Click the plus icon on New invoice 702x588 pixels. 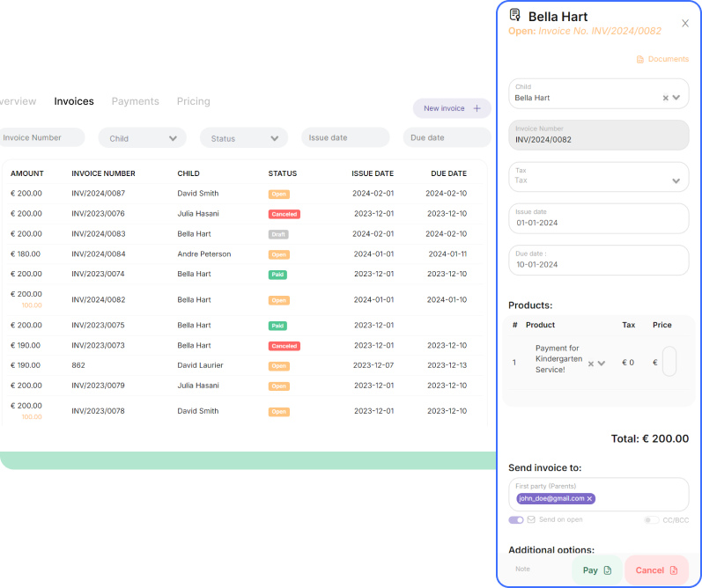pyautogui.click(x=477, y=108)
